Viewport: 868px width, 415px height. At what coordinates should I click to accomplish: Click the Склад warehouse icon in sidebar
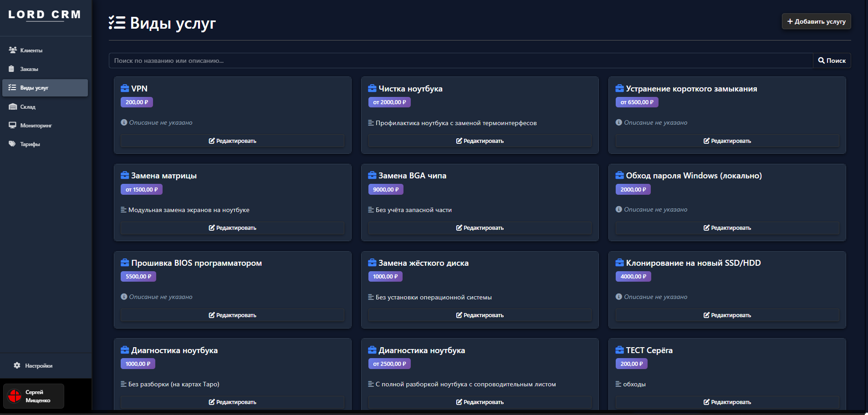[x=13, y=106]
